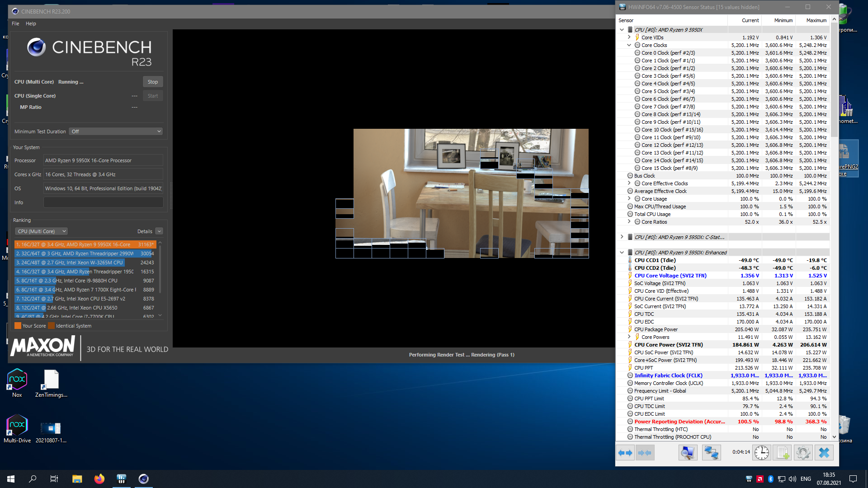Open the HWiNFO remote monitoring network icon
The image size is (868, 488).
[711, 453]
